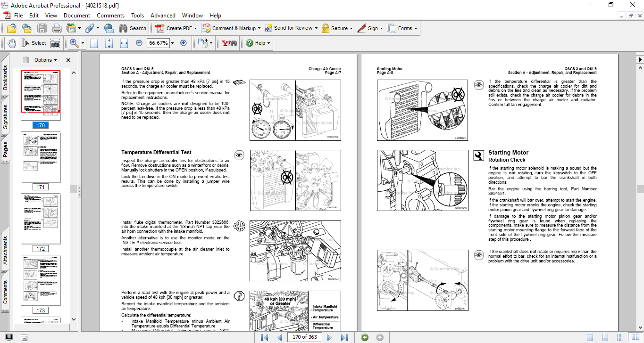The width and height of the screenshot is (644, 343).
Task: Save the document with floppy icon
Action: tap(42, 28)
